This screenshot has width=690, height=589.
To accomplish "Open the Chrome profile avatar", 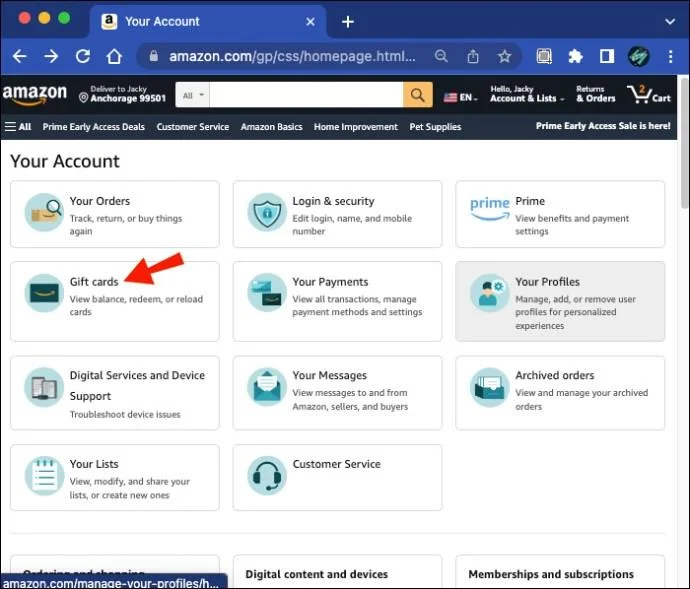I will (638, 56).
